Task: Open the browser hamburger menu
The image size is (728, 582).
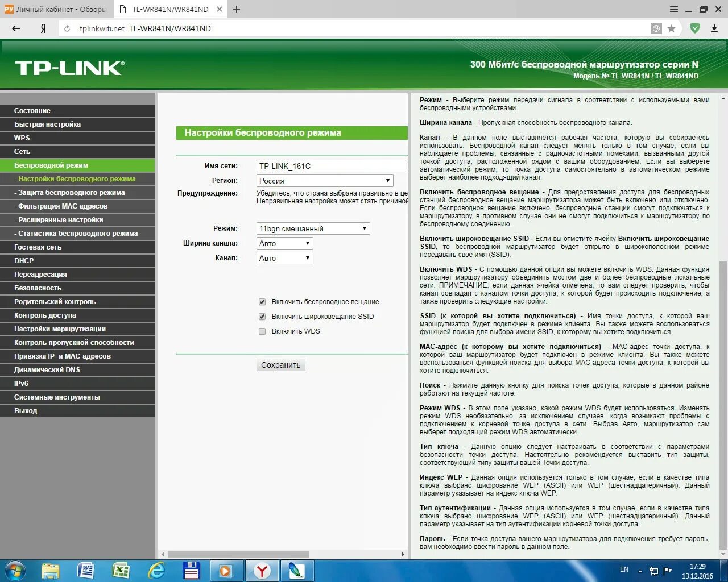Action: [x=674, y=9]
